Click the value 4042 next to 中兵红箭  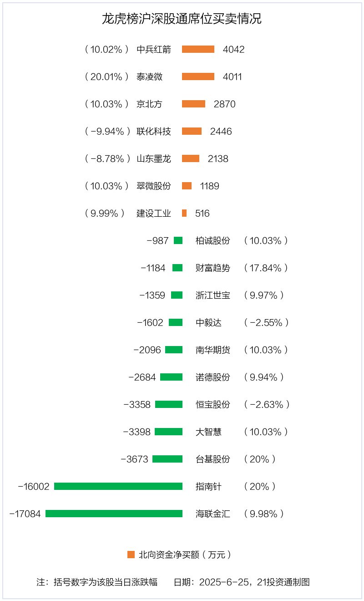coord(233,49)
